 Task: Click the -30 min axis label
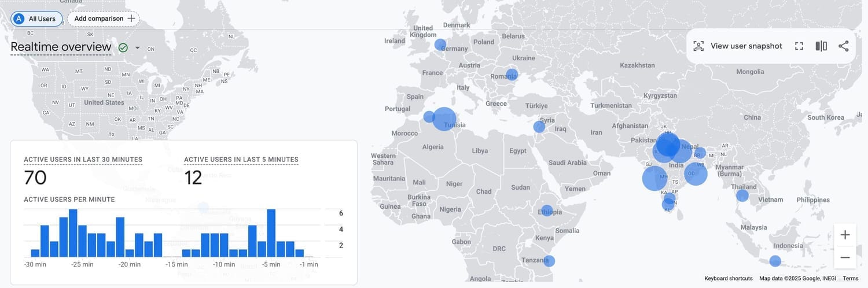point(35,264)
